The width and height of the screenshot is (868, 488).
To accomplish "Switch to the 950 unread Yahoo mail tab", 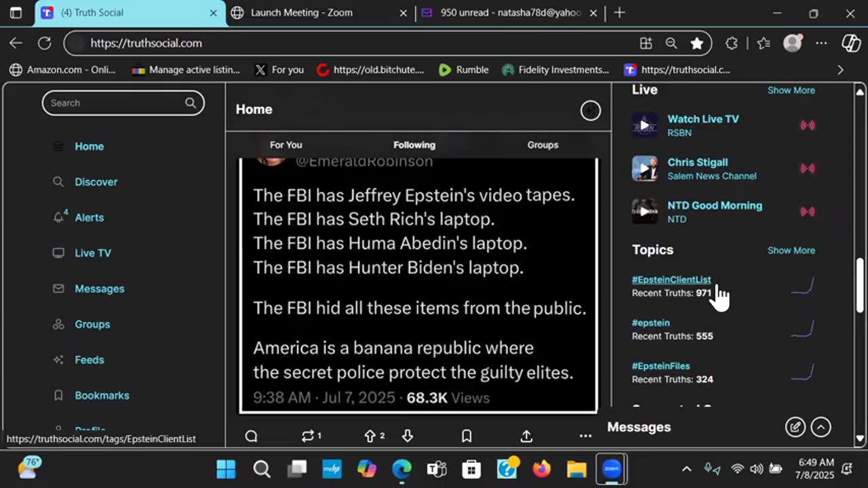I will [x=509, y=13].
